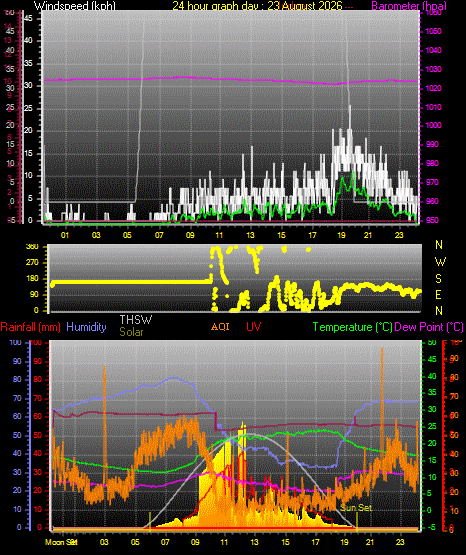466x555 pixels.
Task: Click the Barometer (hpa) axis title
Action: pyautogui.click(x=409, y=5)
